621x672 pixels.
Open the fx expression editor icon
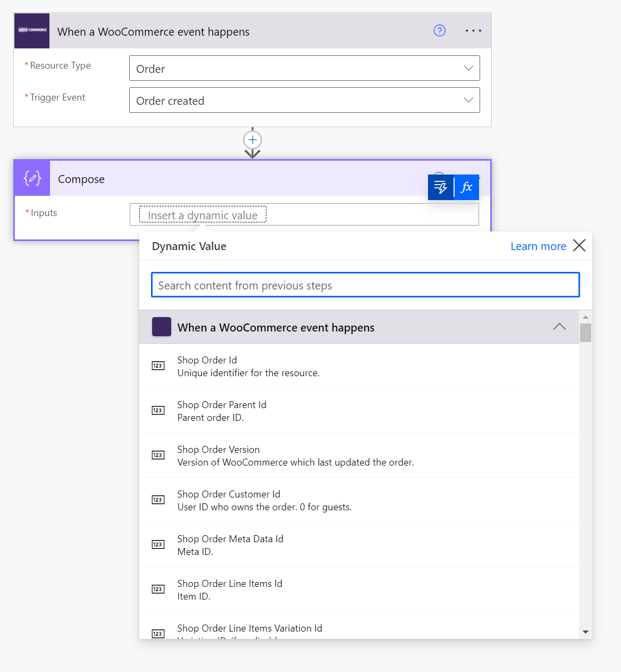click(x=467, y=187)
